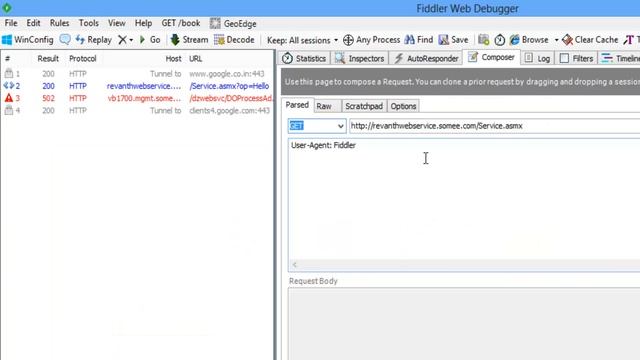Click the lock icon of session 1
The image size is (640, 360).
coord(9,73)
